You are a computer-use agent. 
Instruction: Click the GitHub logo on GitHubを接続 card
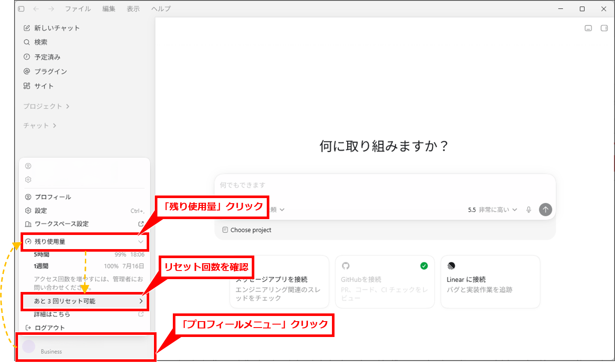346,266
